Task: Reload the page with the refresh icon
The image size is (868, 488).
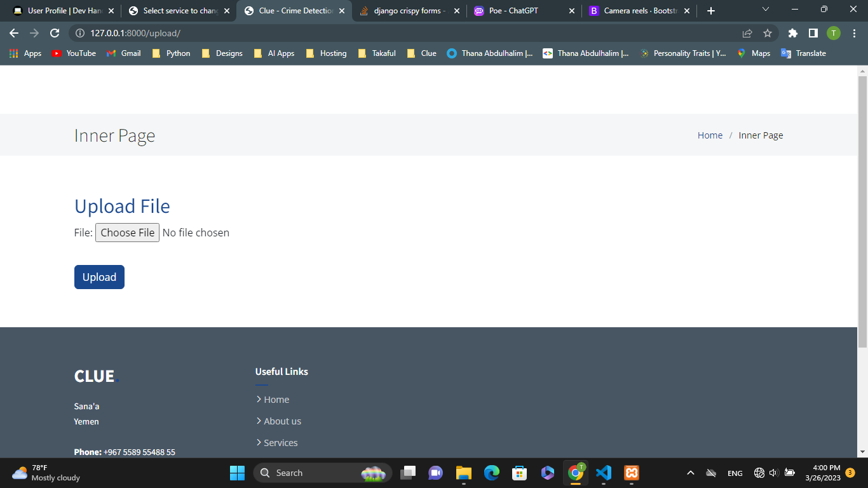Action: [55, 33]
